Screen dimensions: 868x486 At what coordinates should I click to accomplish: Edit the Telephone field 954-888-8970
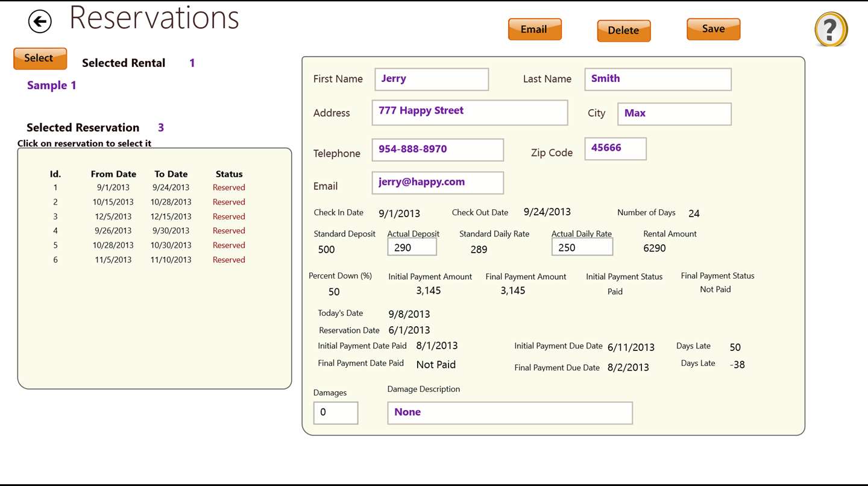438,150
